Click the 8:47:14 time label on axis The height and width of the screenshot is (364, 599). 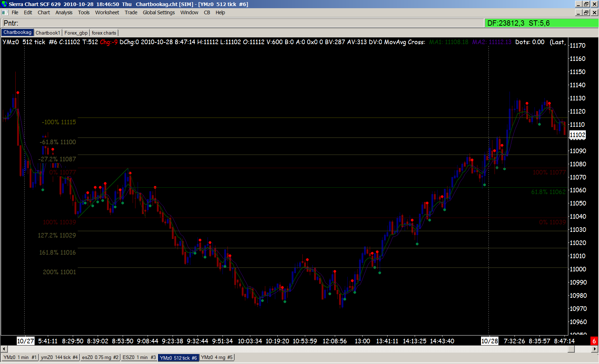tap(564, 341)
